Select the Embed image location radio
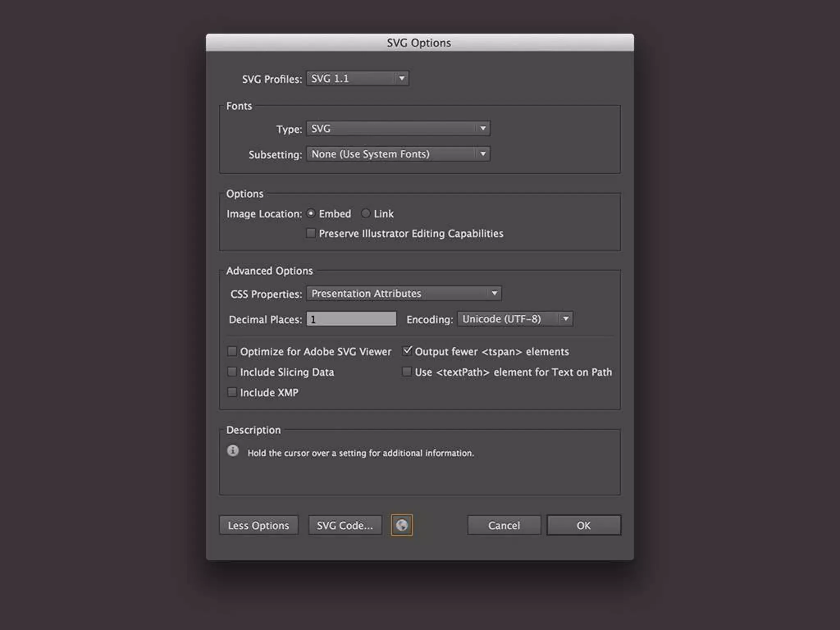Viewport: 840px width, 630px height. (311, 213)
